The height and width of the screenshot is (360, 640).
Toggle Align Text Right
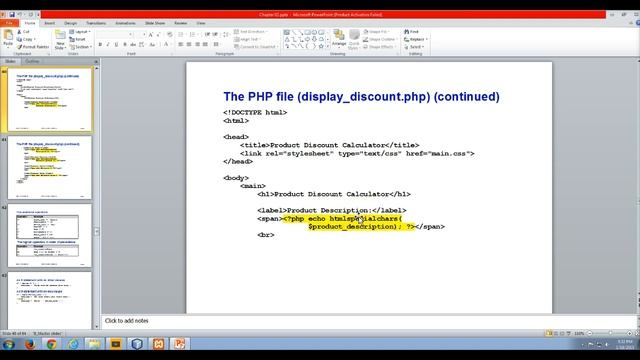coord(197,44)
